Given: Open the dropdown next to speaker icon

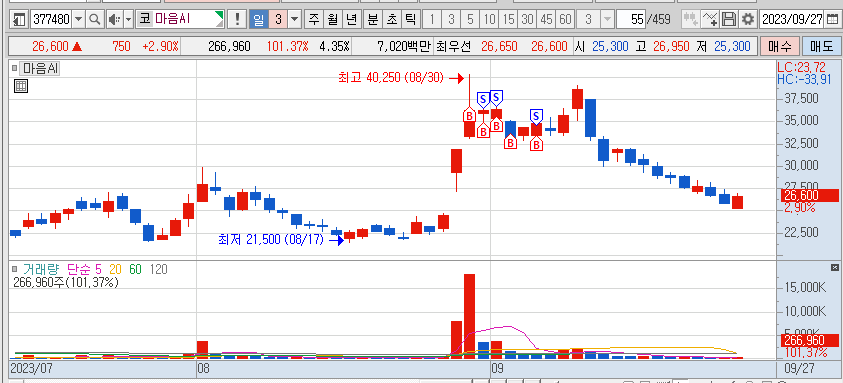Looking at the screenshot, I should coord(128,20).
